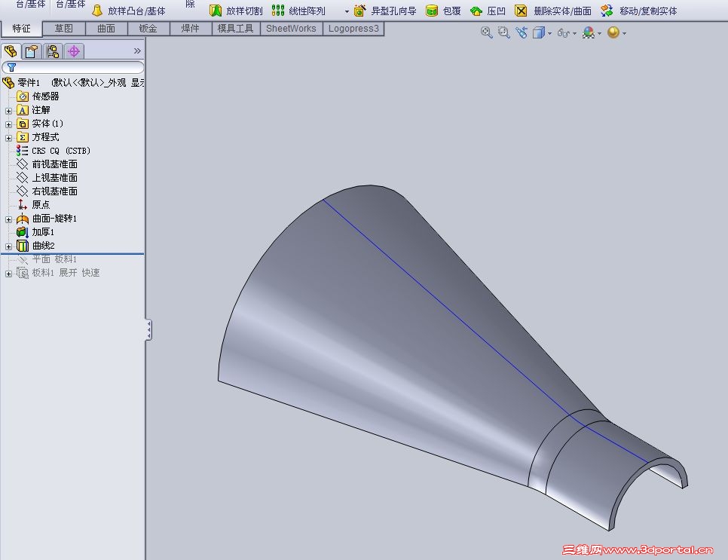Click the Display Style cube icon
This screenshot has width=728, height=560.
click(x=539, y=32)
